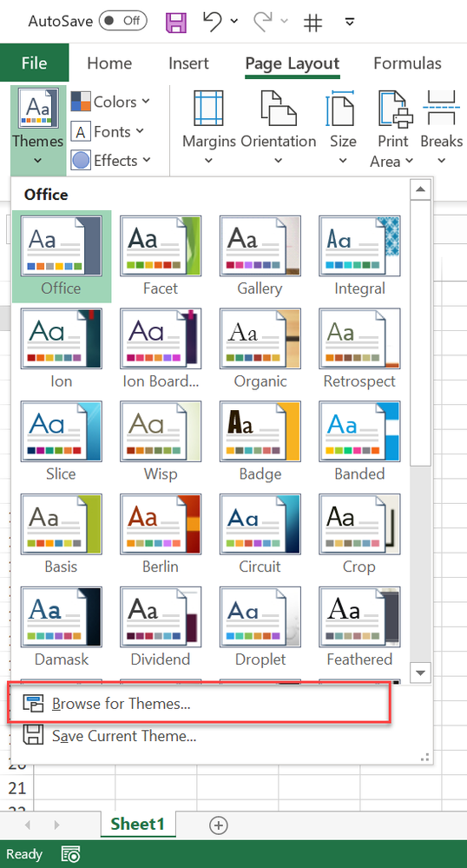Apply the Integral theme
467x868 pixels.
359,256
